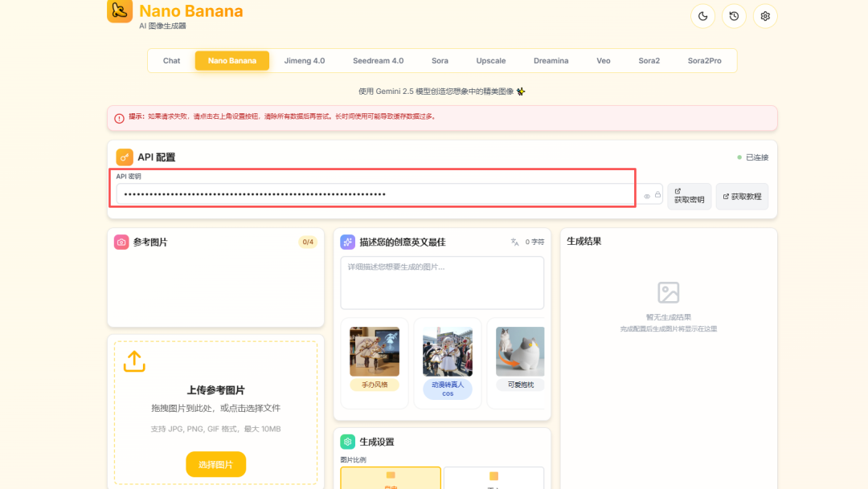The image size is (868, 489).
Task: Open the 获取教程 tutorial link
Action: pos(741,196)
